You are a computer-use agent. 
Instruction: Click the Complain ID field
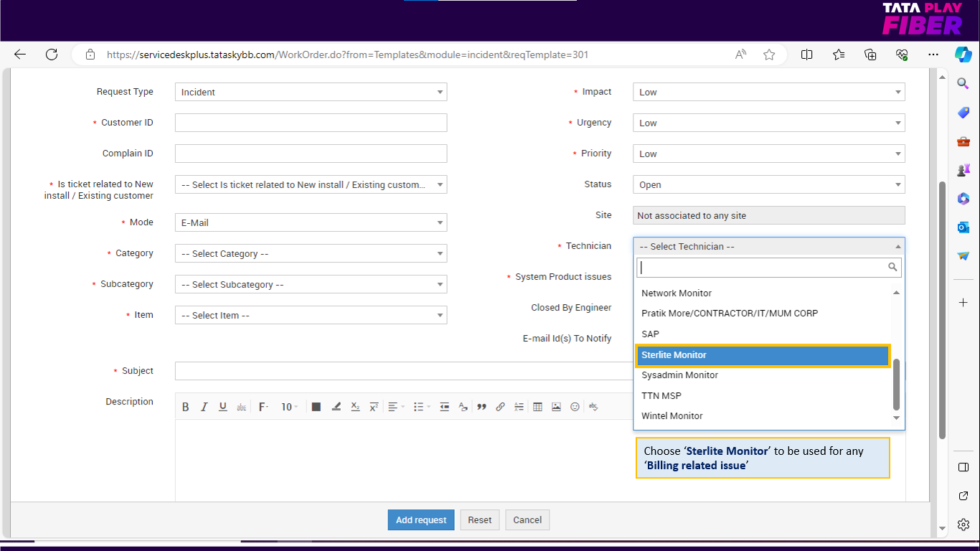311,154
